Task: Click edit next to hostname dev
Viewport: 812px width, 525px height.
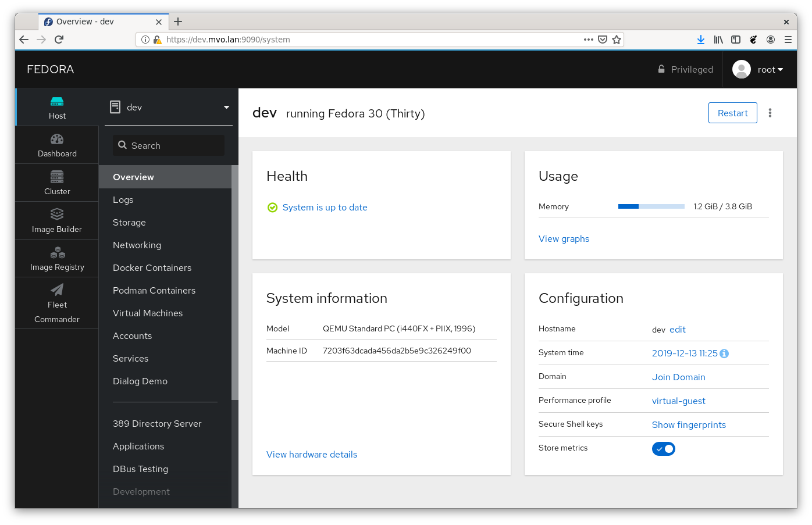Action: tap(678, 330)
